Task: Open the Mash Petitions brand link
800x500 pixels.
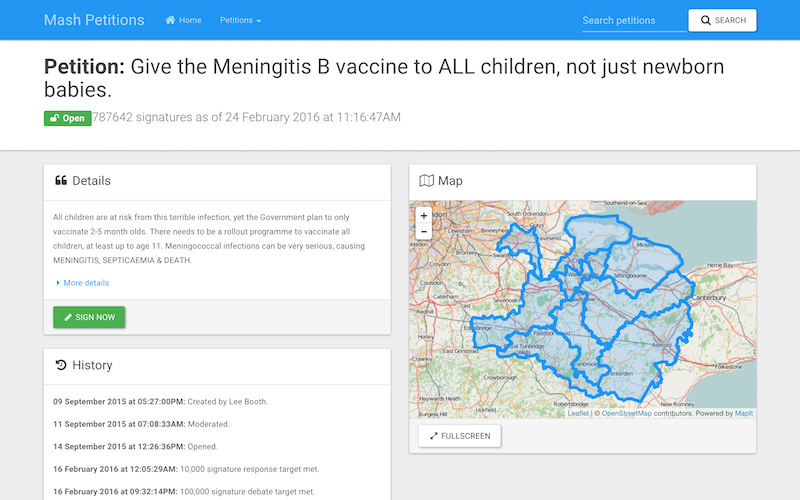Action: pyautogui.click(x=94, y=20)
